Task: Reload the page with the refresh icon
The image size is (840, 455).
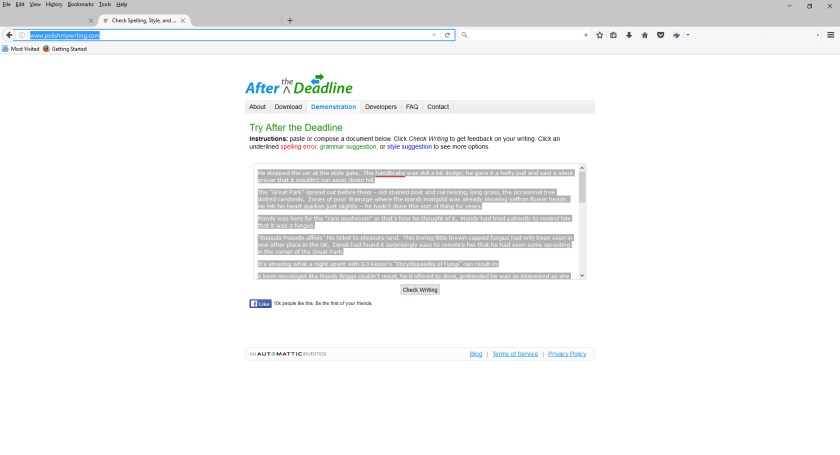Action: click(448, 35)
